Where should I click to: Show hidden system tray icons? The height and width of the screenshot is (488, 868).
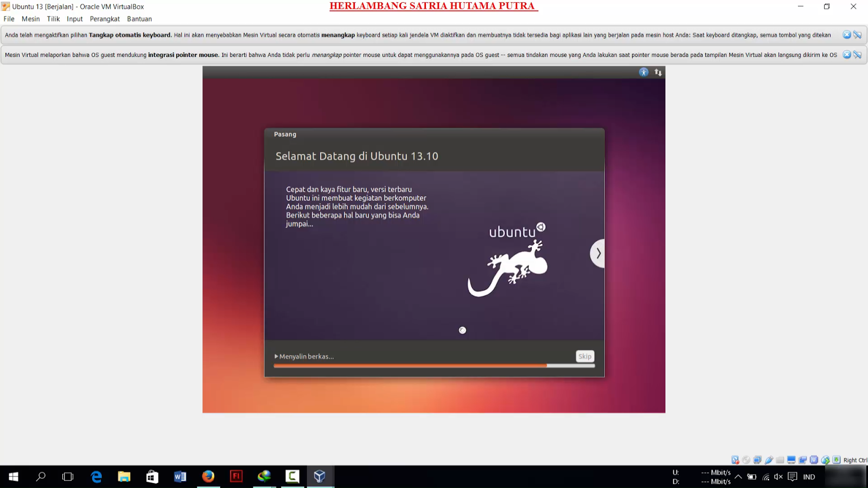(x=738, y=477)
